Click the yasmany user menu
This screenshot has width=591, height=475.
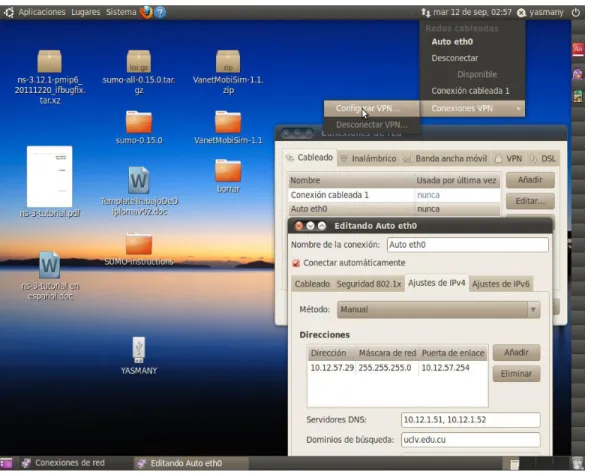pyautogui.click(x=546, y=12)
